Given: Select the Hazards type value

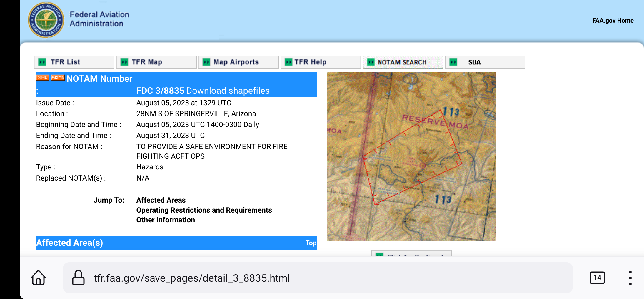Looking at the screenshot, I should (150, 167).
